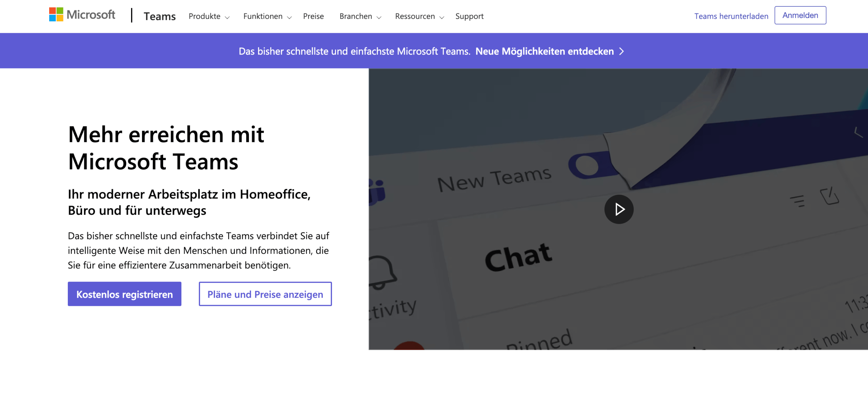The height and width of the screenshot is (401, 868).
Task: Expand the Produkte dropdown menu
Action: pyautogui.click(x=209, y=16)
